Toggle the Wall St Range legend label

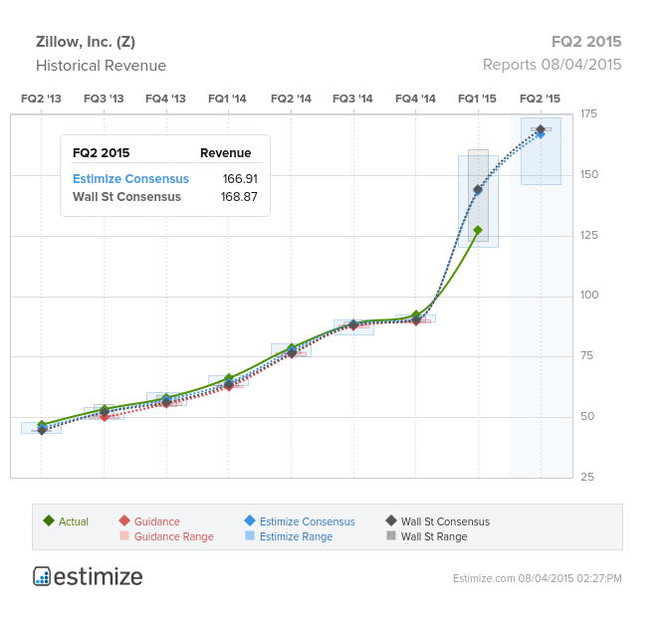click(x=434, y=536)
